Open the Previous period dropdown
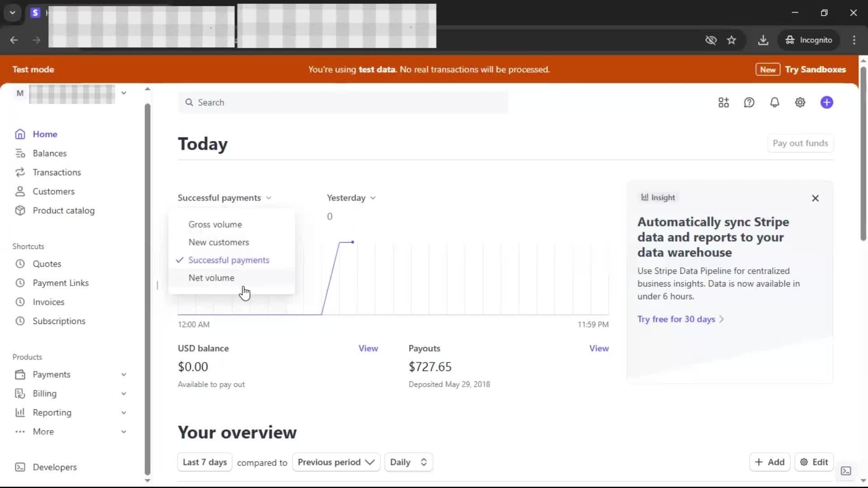This screenshot has height=488, width=868. click(x=336, y=462)
